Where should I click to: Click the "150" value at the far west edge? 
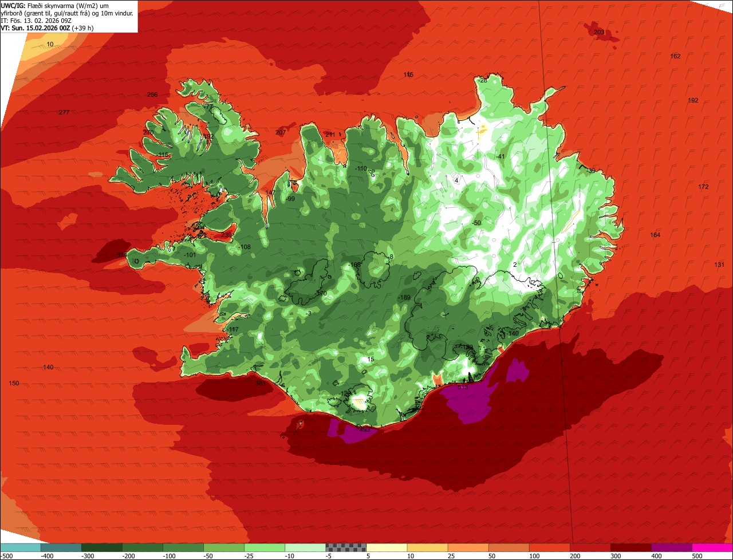tap(14, 383)
